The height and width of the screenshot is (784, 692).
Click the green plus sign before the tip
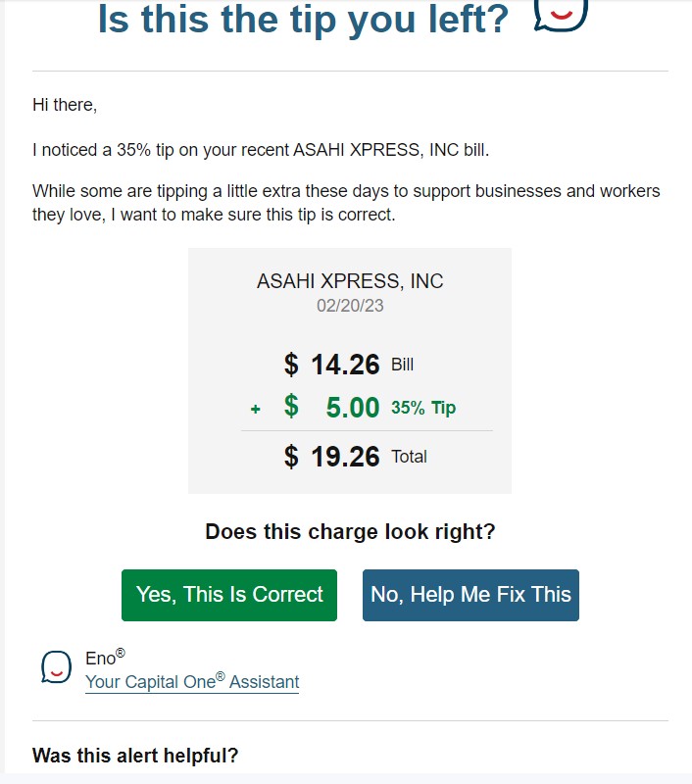pos(256,409)
